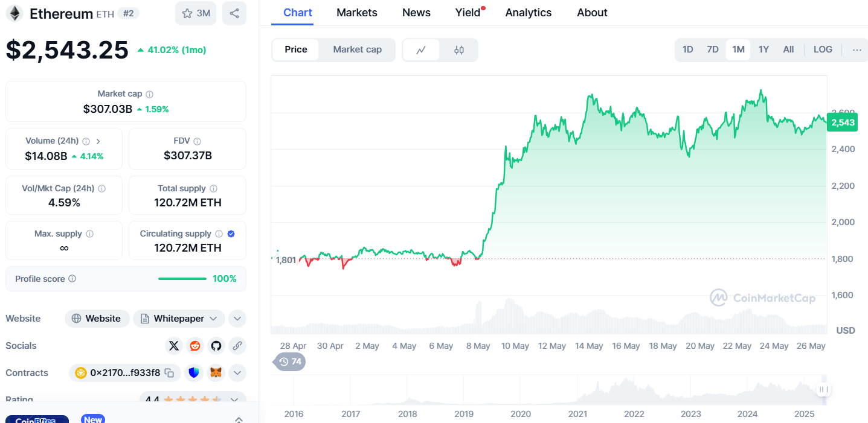
Task: Open Ethereum's Reddit social link
Action: click(195, 346)
